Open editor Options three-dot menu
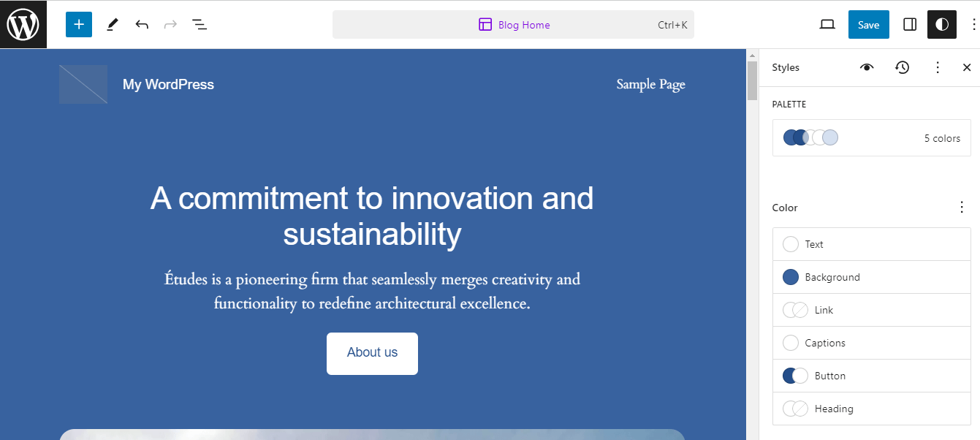Screen dimensions: 980x440 pyautogui.click(x=973, y=25)
